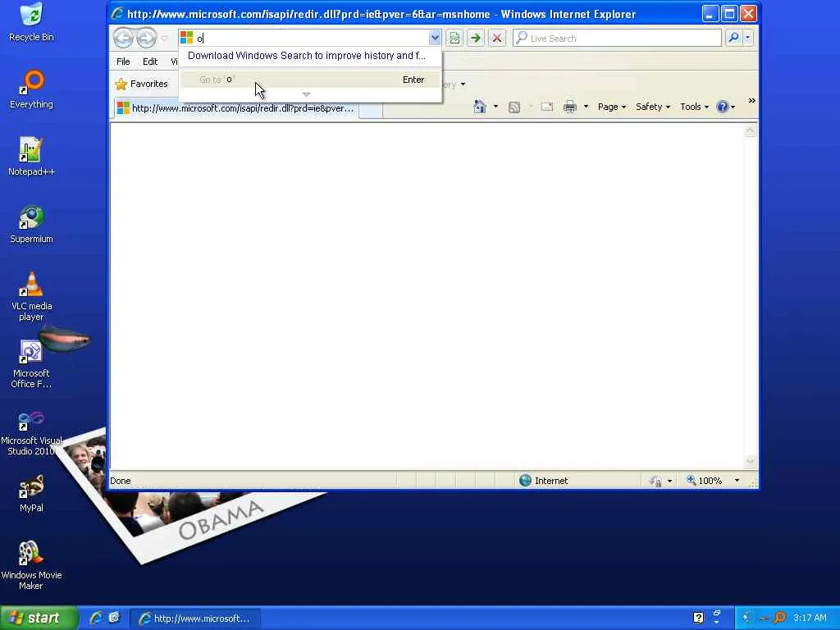Click the Compatibility View broken-page icon
This screenshot has width=840, height=630.
pos(454,38)
